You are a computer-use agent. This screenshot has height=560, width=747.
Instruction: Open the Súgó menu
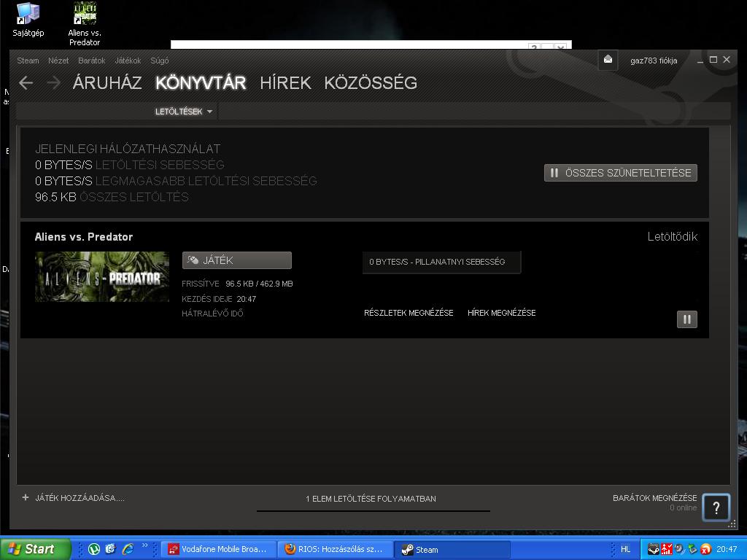pos(160,61)
